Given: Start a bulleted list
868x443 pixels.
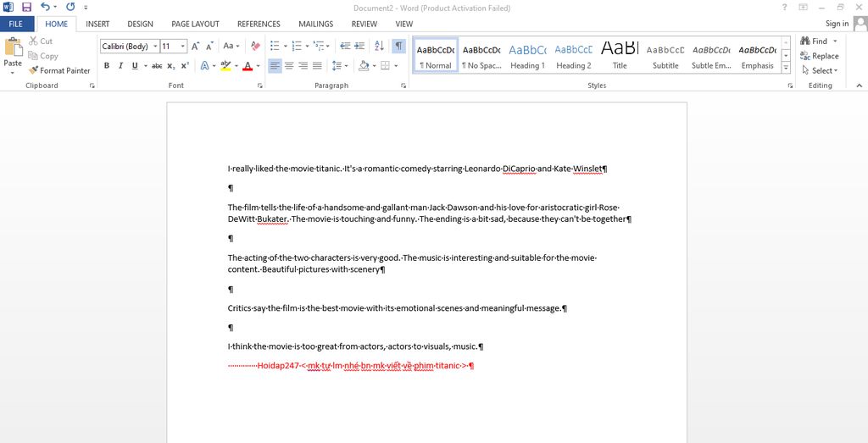Looking at the screenshot, I should (275, 47).
